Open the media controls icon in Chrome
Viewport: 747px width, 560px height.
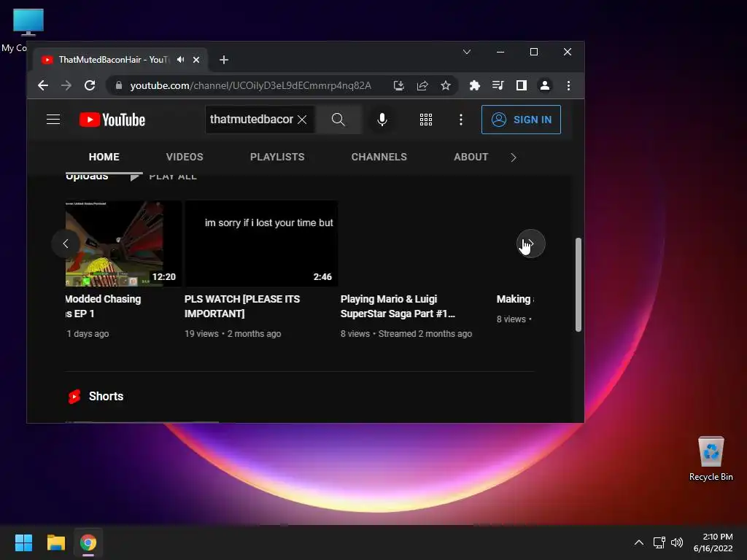coord(498,85)
